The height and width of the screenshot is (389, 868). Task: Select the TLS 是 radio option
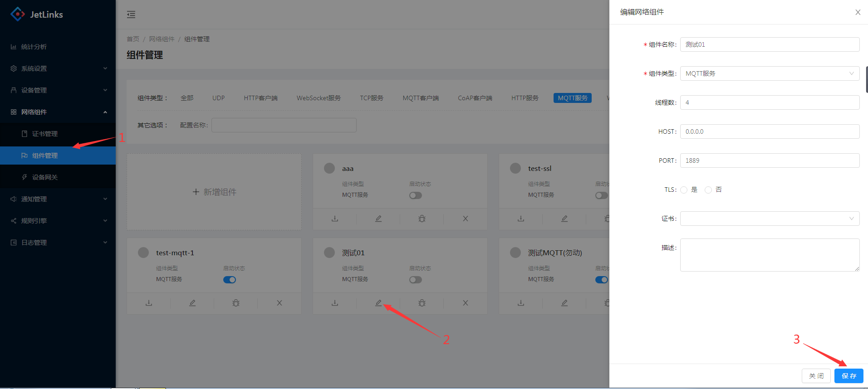(684, 190)
